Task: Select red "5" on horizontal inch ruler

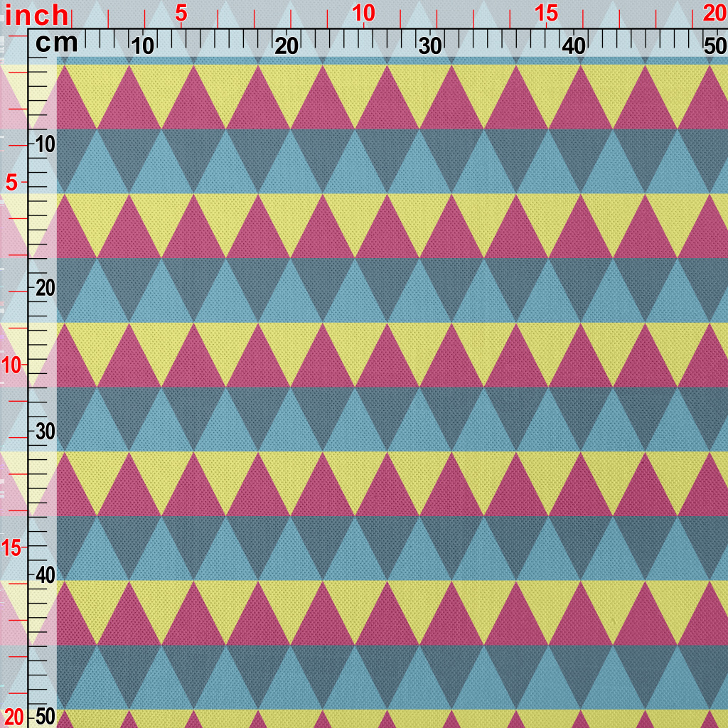Action: point(181,14)
